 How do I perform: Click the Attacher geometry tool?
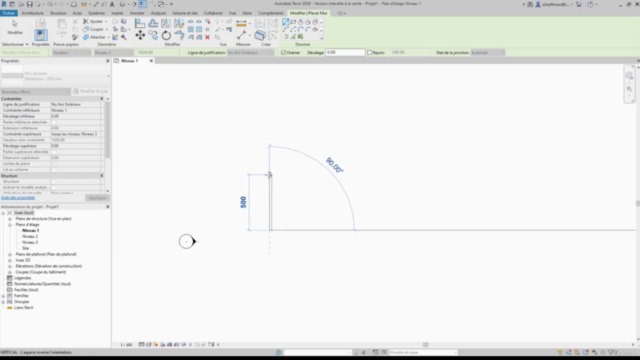point(96,37)
